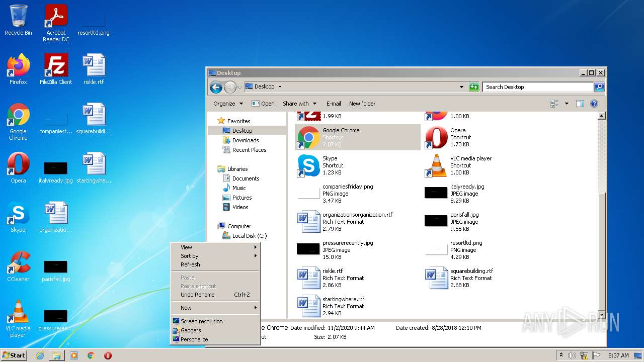The width and height of the screenshot is (644, 362).
Task: Expand the View submenu in context menu
Action: (215, 247)
